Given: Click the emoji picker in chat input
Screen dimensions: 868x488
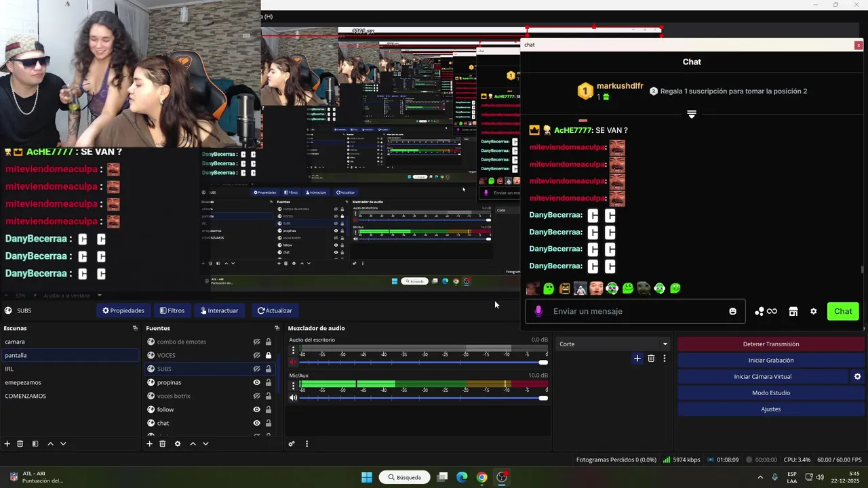Looking at the screenshot, I should 732,311.
